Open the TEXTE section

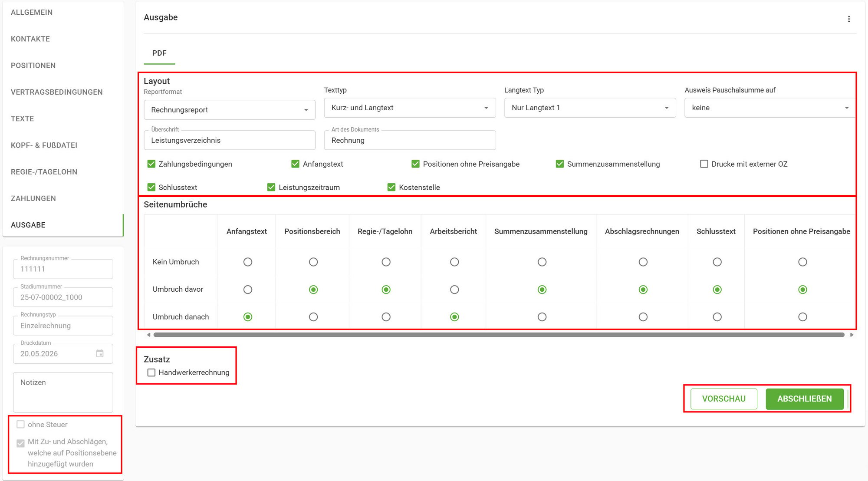click(x=22, y=119)
